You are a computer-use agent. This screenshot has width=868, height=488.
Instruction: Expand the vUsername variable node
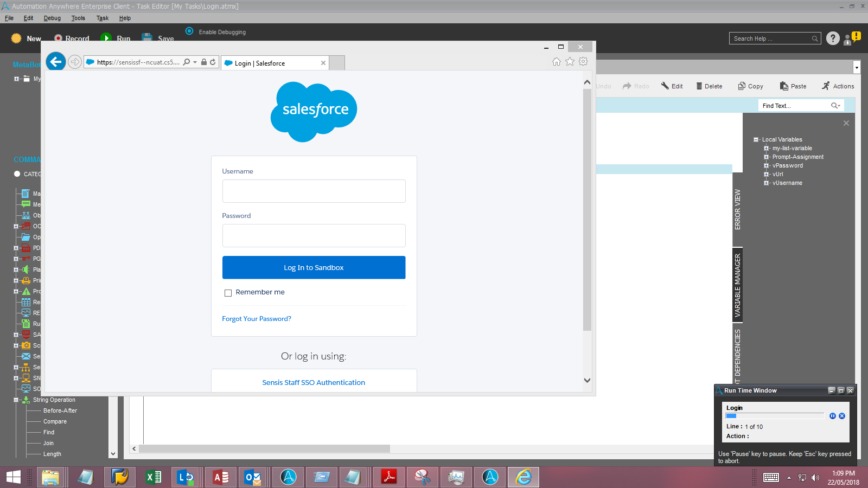click(766, 183)
